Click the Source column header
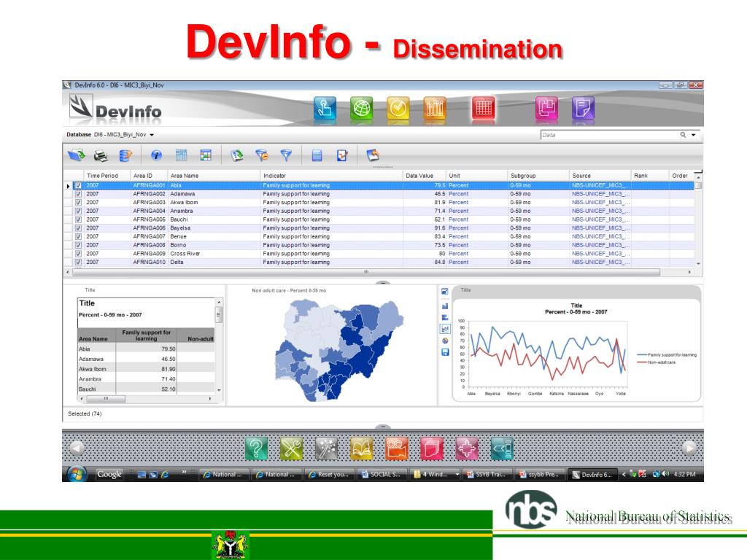 point(600,176)
